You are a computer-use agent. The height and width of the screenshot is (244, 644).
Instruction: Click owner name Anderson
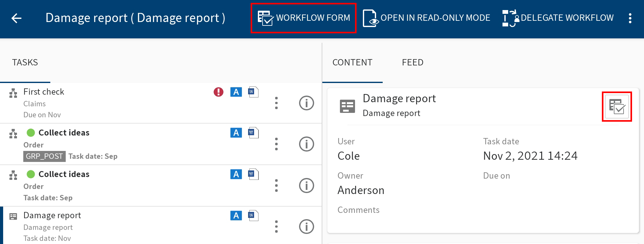(361, 190)
